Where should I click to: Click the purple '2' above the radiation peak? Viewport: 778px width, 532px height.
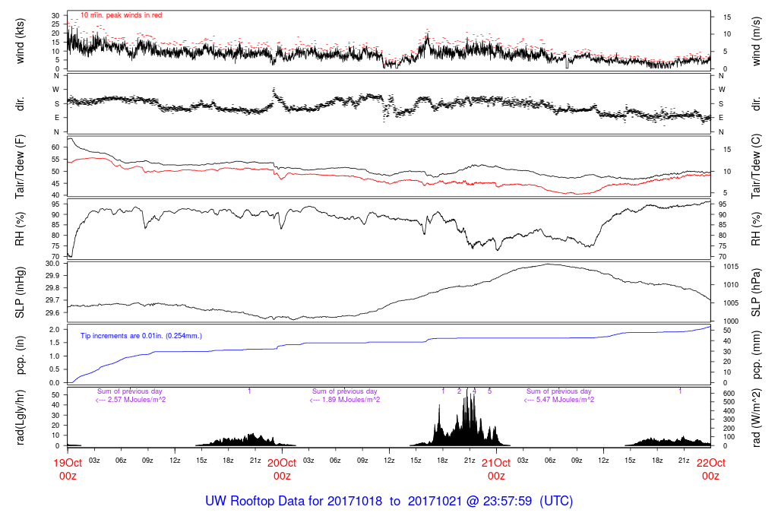tap(460, 391)
